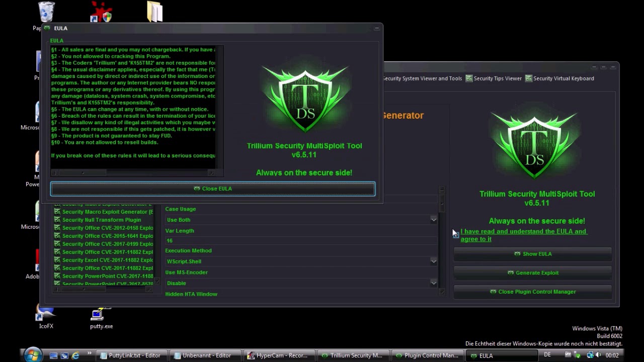The height and width of the screenshot is (362, 644).
Task: Switch to Trillium Security taskbar item
Action: pos(353,355)
